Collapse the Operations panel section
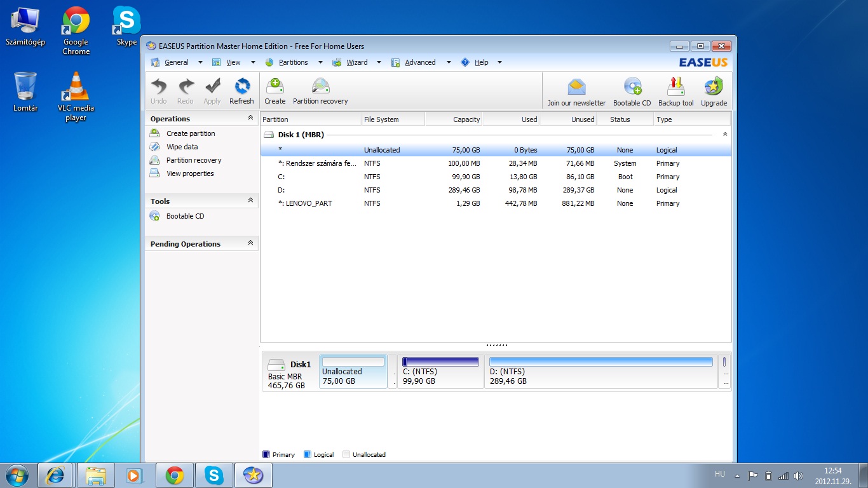The width and height of the screenshot is (868, 488). point(250,118)
